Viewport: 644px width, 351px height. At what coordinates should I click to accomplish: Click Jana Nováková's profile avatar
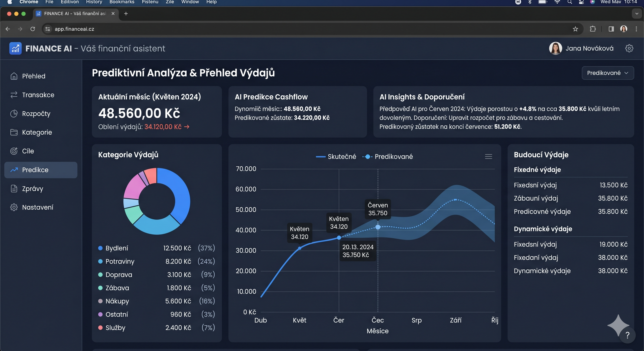click(x=555, y=48)
